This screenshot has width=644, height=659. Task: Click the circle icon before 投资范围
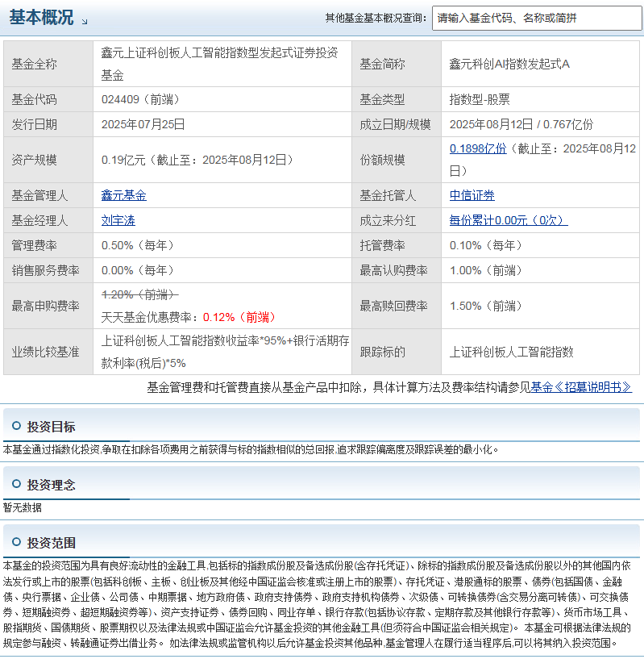[x=16, y=542]
